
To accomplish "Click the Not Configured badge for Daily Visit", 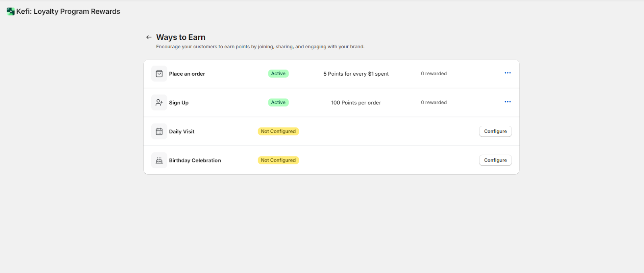I will point(278,131).
